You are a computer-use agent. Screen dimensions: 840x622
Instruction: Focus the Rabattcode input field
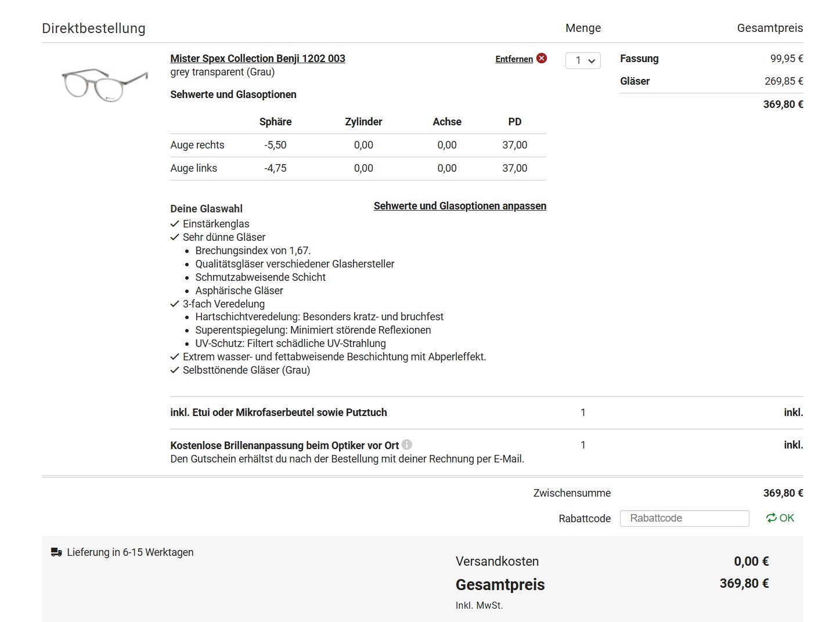tap(684, 518)
